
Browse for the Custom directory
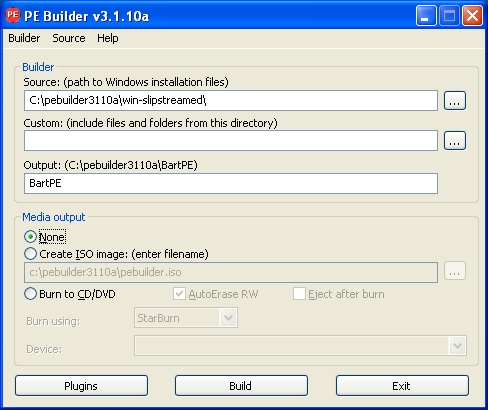[455, 140]
